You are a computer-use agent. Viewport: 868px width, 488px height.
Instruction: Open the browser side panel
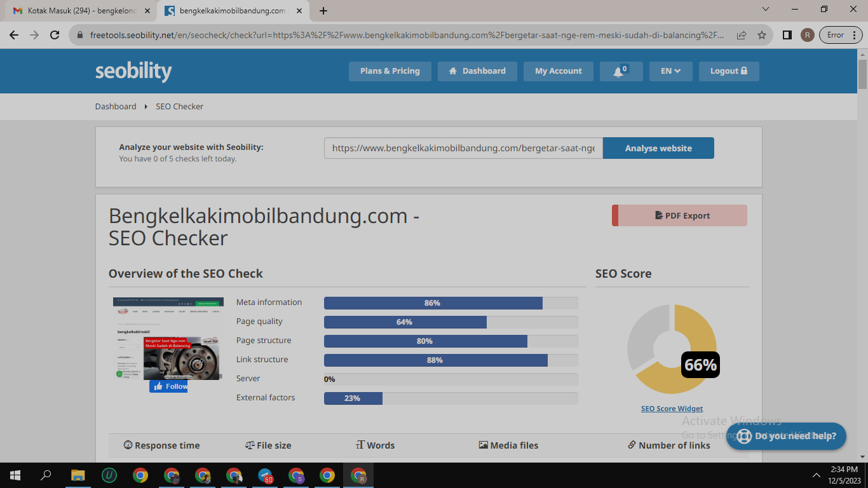coord(787,35)
